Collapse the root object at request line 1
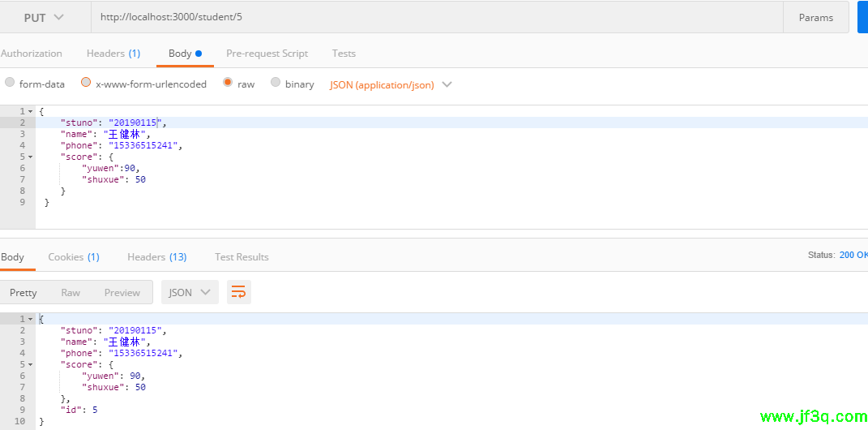 pyautogui.click(x=31, y=111)
